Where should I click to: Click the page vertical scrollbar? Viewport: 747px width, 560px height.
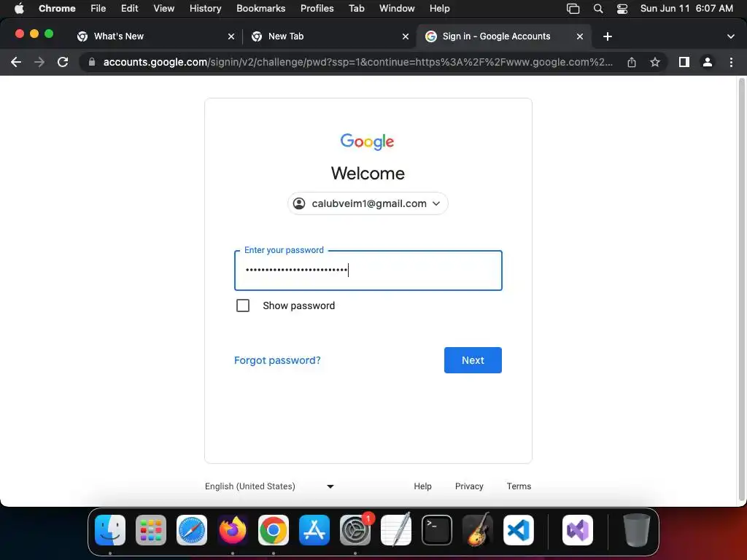pos(741,289)
